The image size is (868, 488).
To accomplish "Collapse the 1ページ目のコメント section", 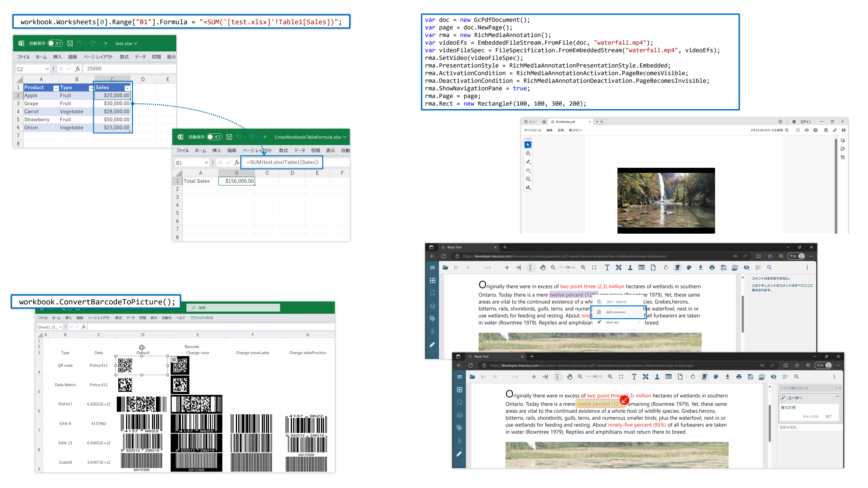I will pyautogui.click(x=840, y=388).
